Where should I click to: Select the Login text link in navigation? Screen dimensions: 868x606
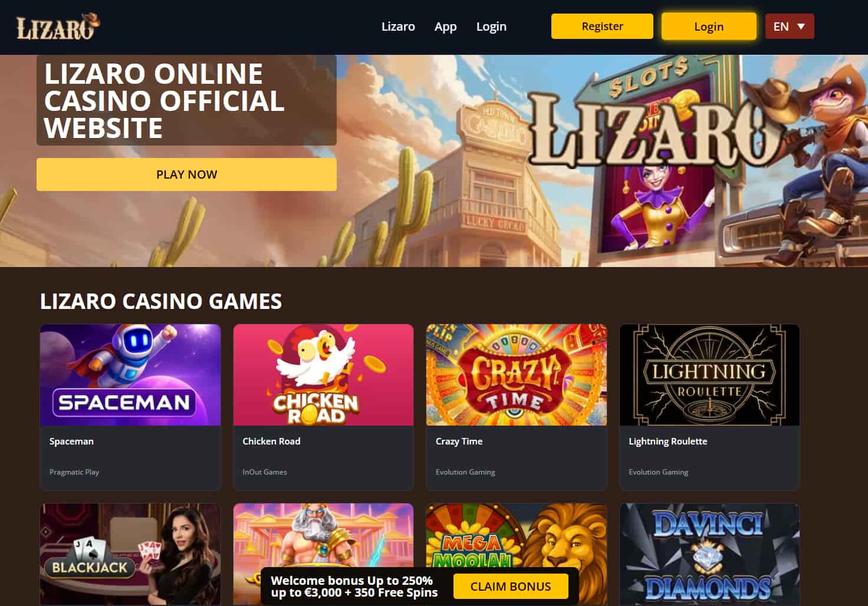491,27
